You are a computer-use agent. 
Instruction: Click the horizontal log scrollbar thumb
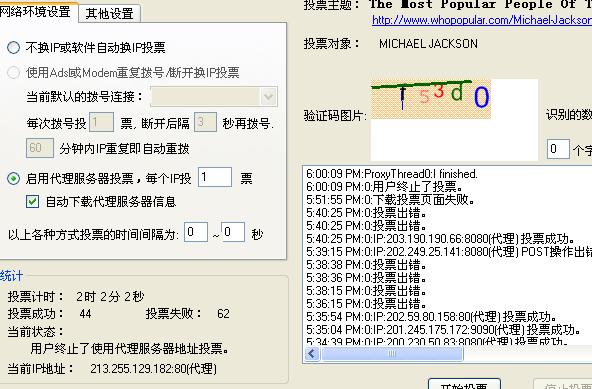click(392, 354)
